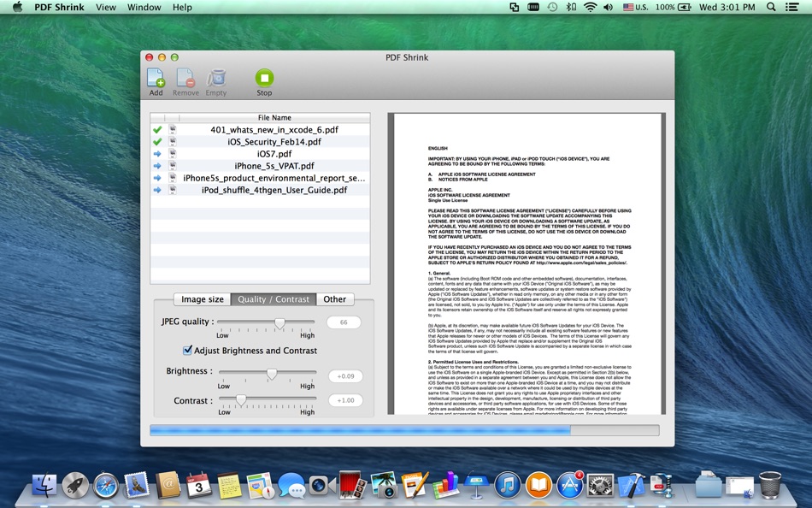Click the Contrast value field +1.00
This screenshot has height=508, width=812.
(x=345, y=400)
